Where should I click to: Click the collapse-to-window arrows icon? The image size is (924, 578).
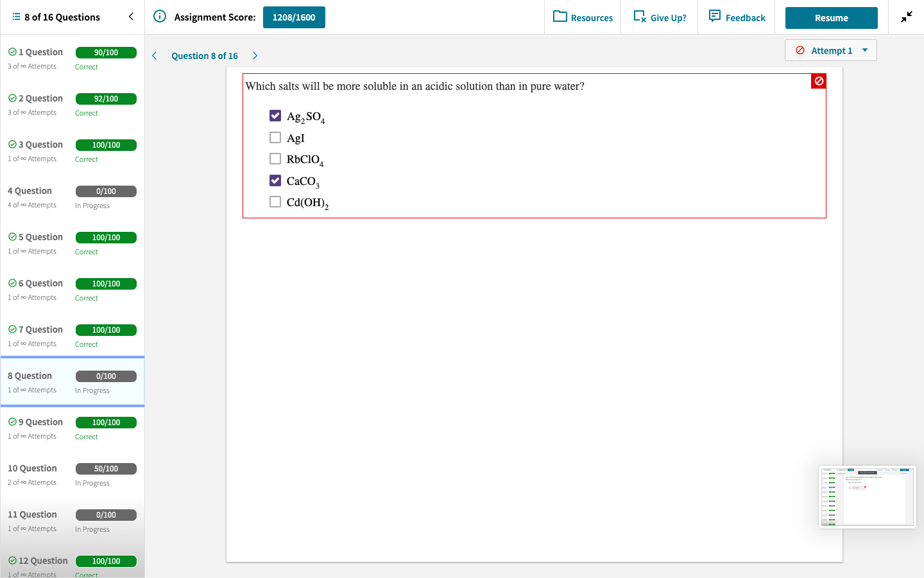click(906, 16)
